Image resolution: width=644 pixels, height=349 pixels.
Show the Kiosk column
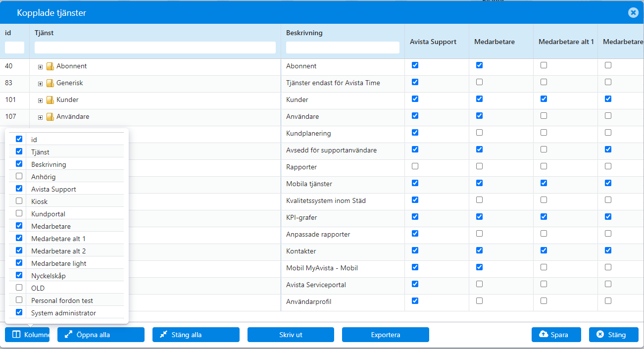(x=19, y=201)
